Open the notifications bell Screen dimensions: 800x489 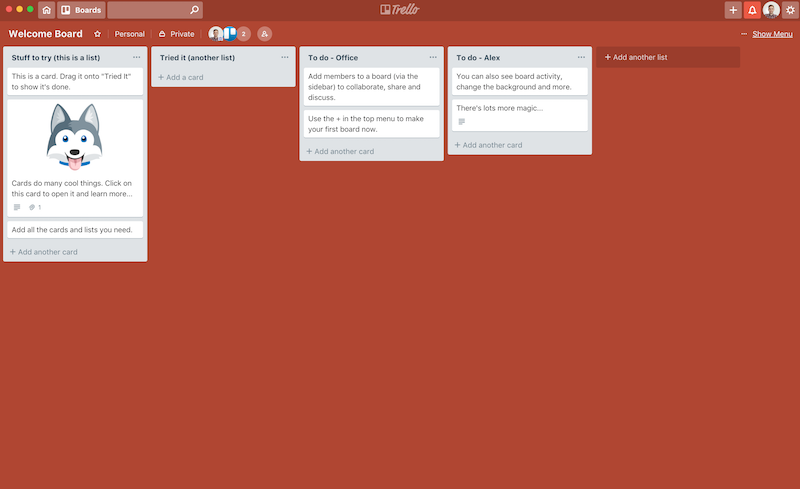752,10
